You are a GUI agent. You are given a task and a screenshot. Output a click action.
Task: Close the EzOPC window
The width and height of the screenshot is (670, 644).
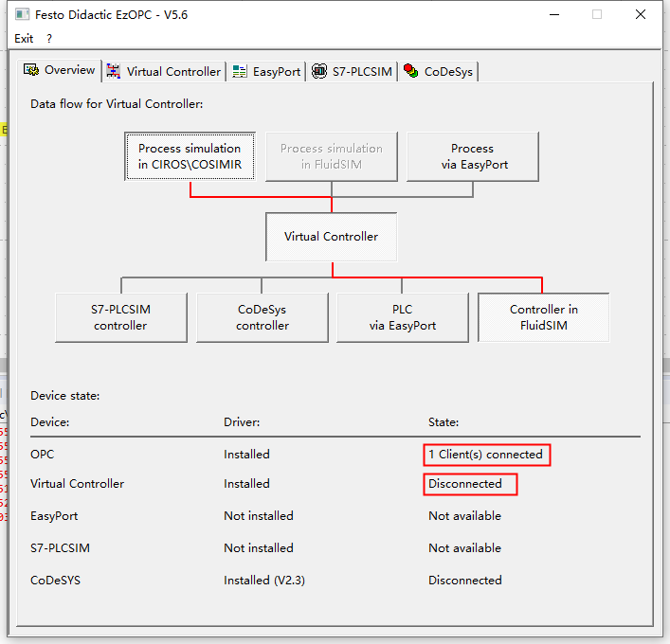pos(640,14)
